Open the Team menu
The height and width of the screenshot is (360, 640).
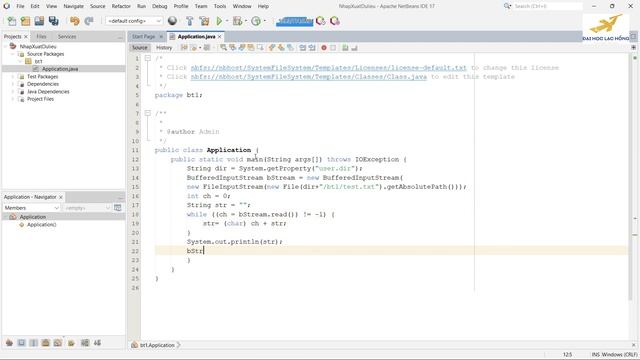click(x=201, y=6)
